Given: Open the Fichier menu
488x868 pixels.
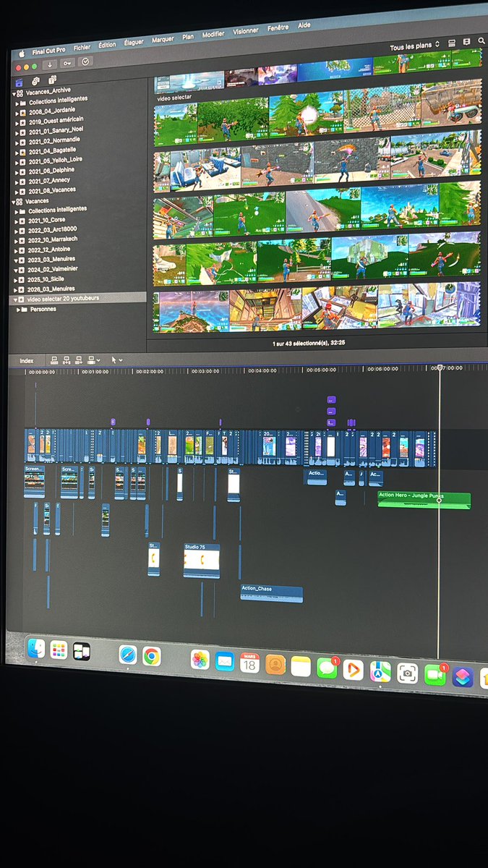Looking at the screenshot, I should (82, 48).
